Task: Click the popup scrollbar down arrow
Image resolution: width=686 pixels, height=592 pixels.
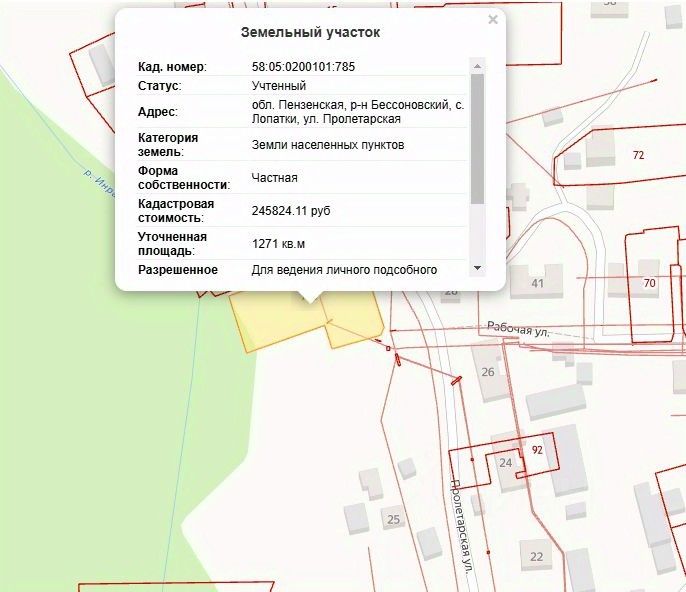Action: click(477, 268)
